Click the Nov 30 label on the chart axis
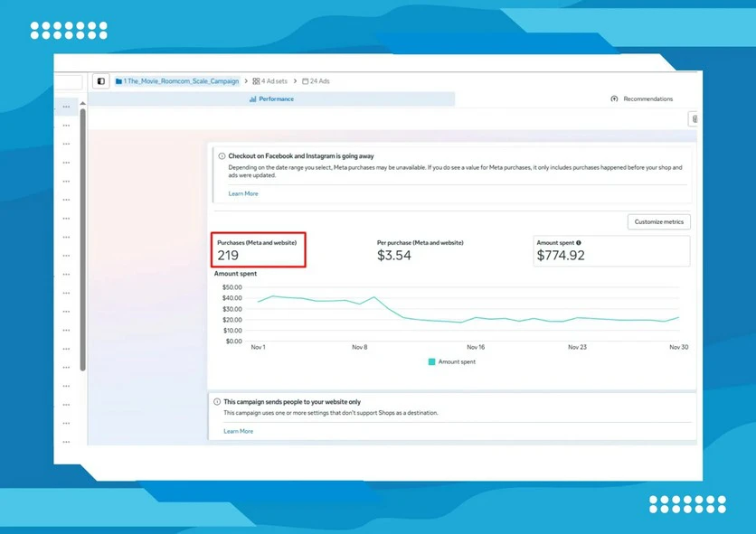 point(679,347)
